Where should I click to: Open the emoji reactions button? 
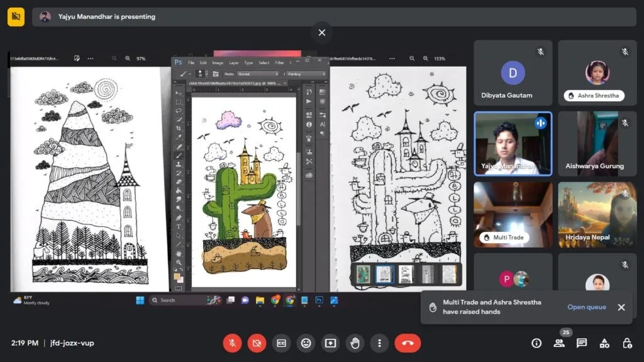click(306, 343)
